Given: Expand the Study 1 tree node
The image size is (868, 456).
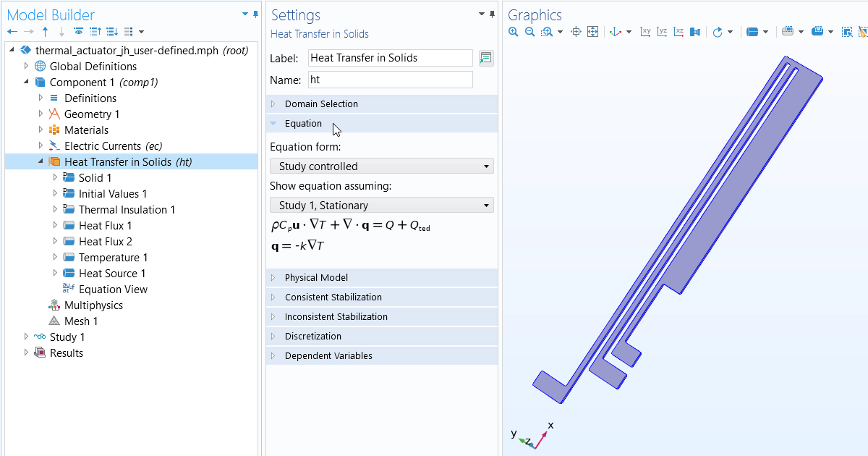Looking at the screenshot, I should [27, 337].
